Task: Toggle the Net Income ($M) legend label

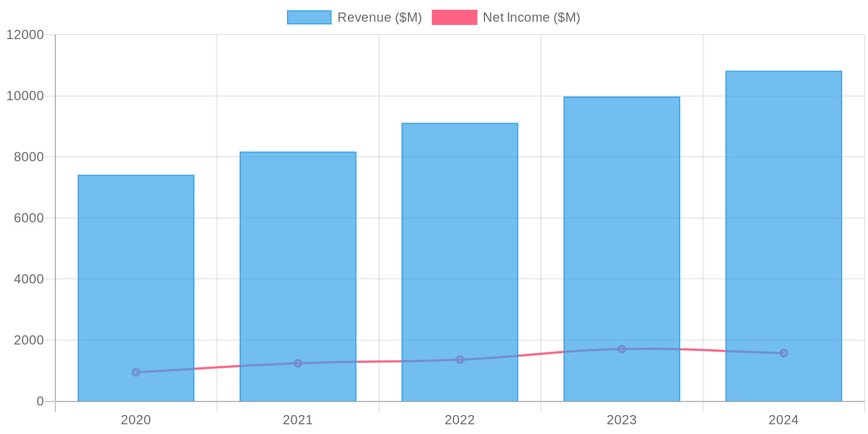Action: (531, 17)
